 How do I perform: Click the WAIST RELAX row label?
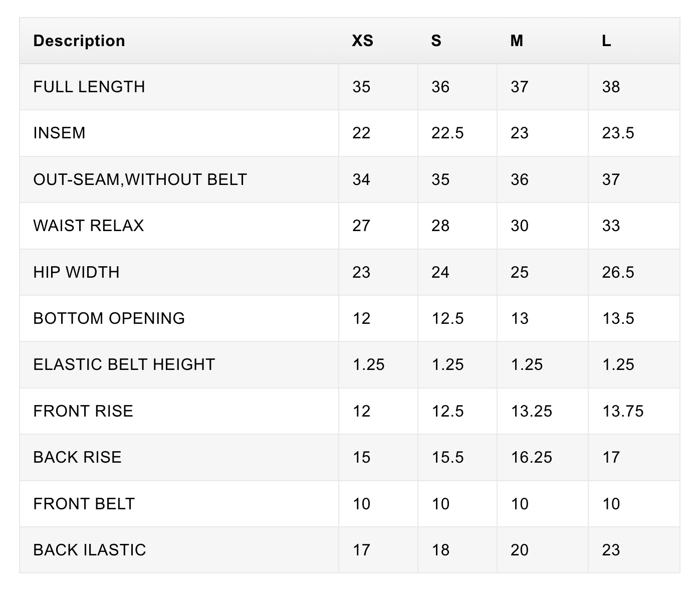89,226
